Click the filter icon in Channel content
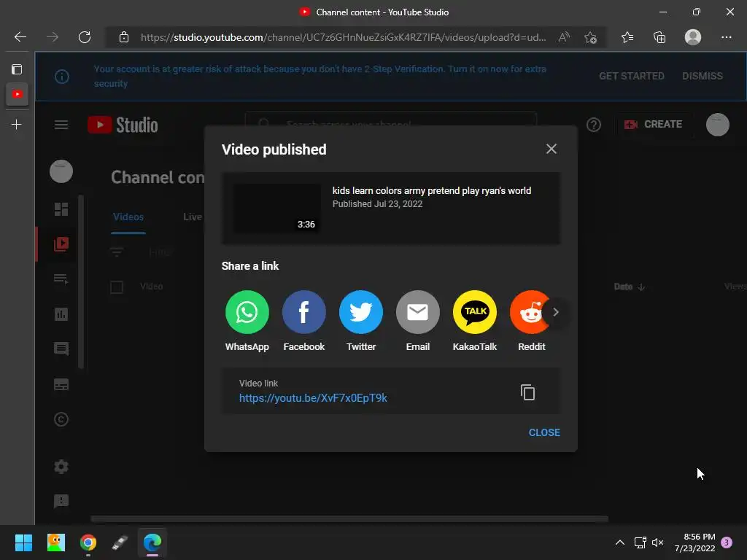 click(117, 252)
